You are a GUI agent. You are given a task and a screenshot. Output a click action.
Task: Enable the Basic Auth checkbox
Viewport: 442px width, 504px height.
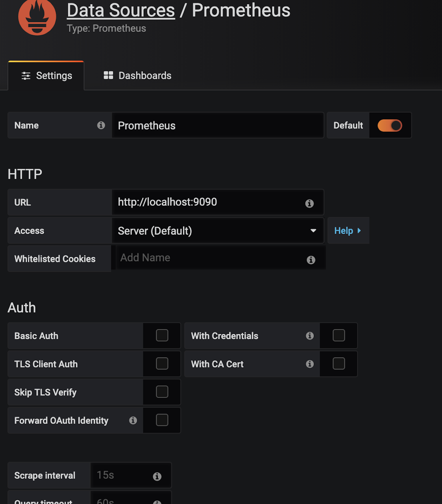click(x=162, y=335)
